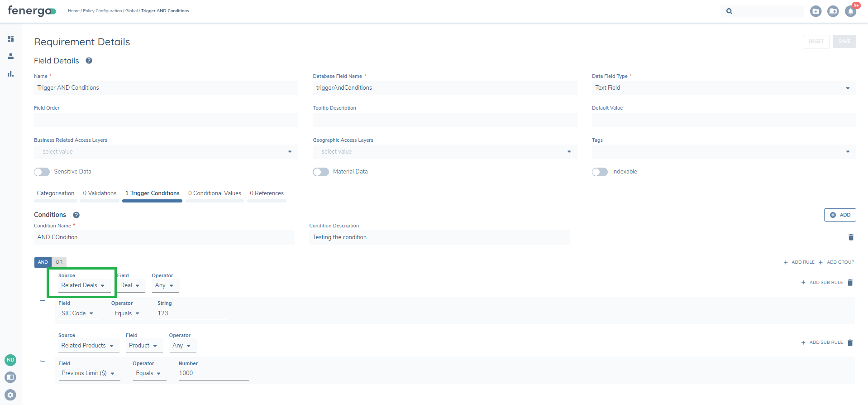Open the Related Products source dropdown

coord(88,346)
